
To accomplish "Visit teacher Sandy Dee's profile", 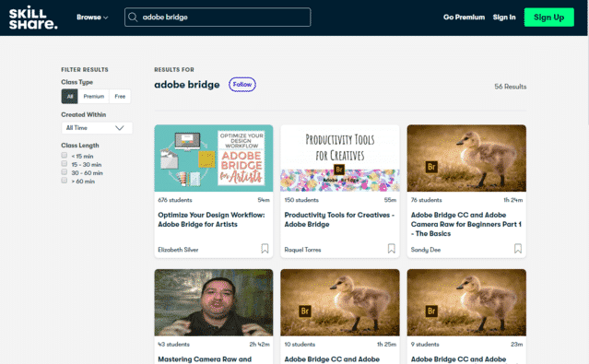I will [x=426, y=250].
